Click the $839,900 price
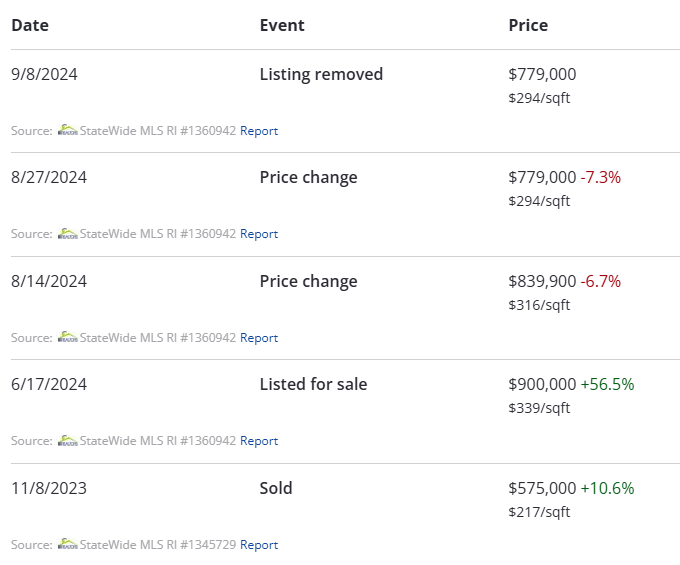 542,282
